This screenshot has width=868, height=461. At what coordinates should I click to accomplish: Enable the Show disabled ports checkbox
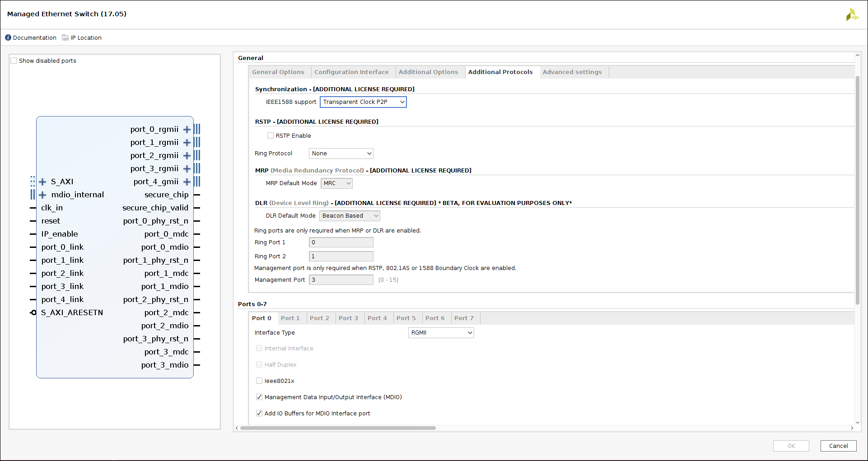click(x=14, y=61)
